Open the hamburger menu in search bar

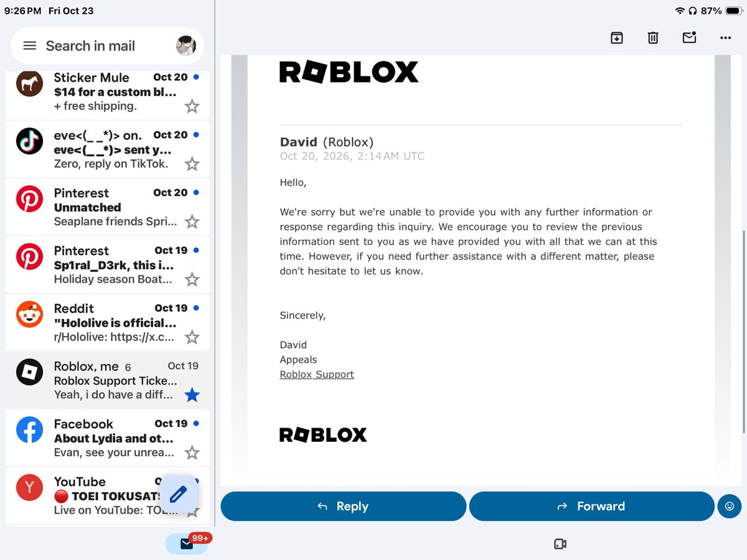click(29, 46)
